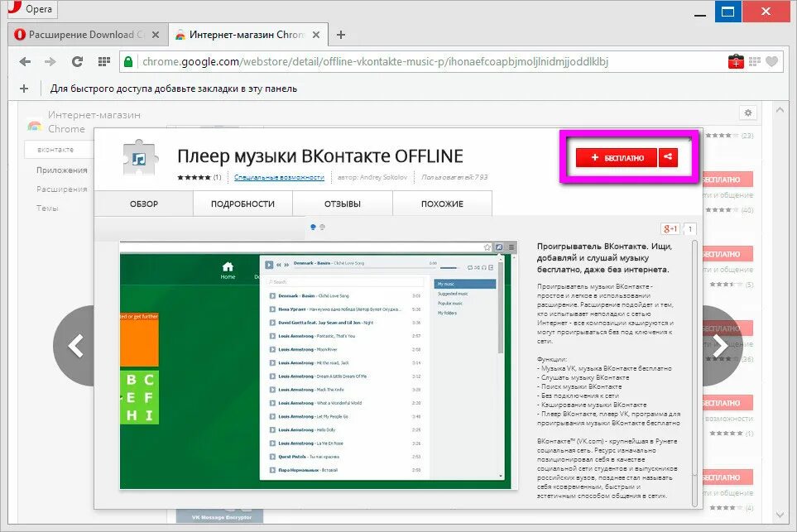Switch to the ПОДРОБНОСТИ tab
797x532 pixels.
click(242, 204)
